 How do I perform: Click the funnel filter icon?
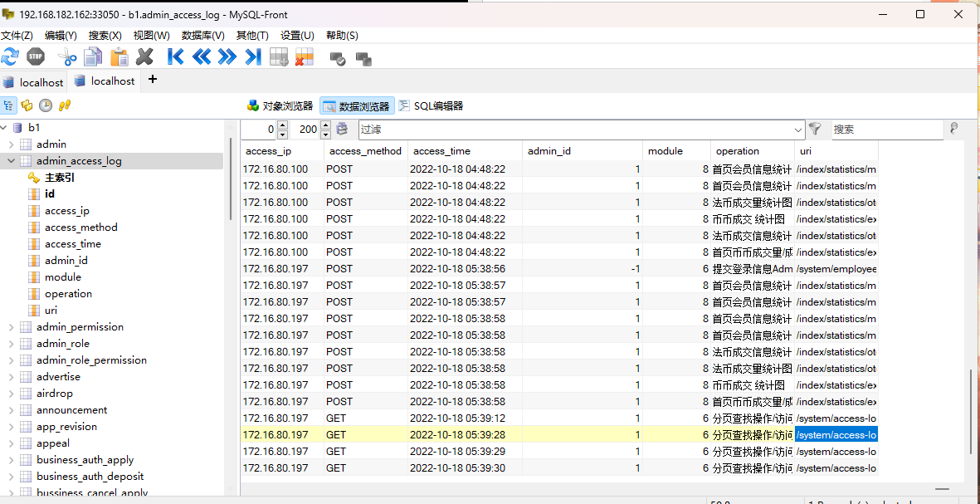click(815, 129)
